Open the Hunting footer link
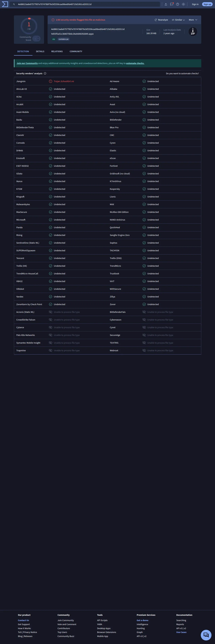 [141, 628]
